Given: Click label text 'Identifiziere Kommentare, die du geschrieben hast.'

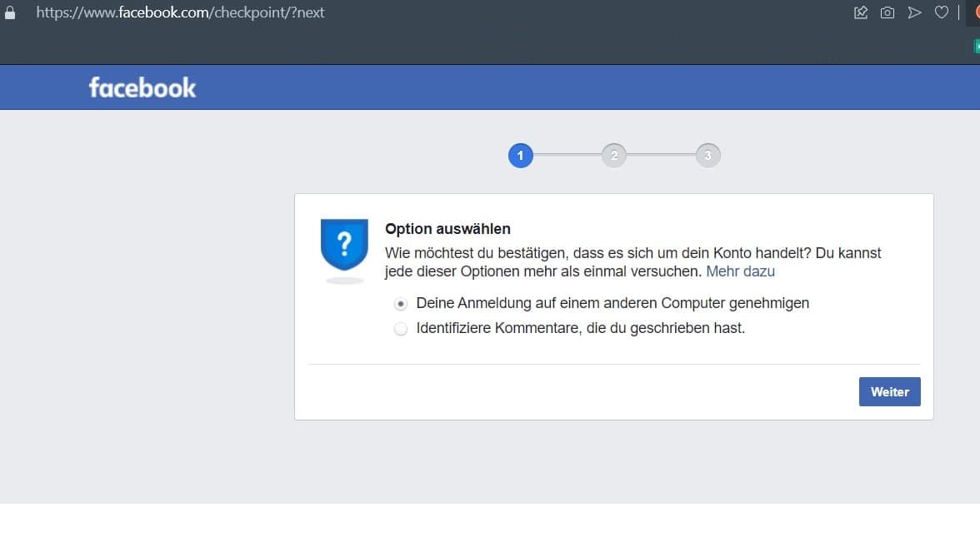Looking at the screenshot, I should 581,328.
